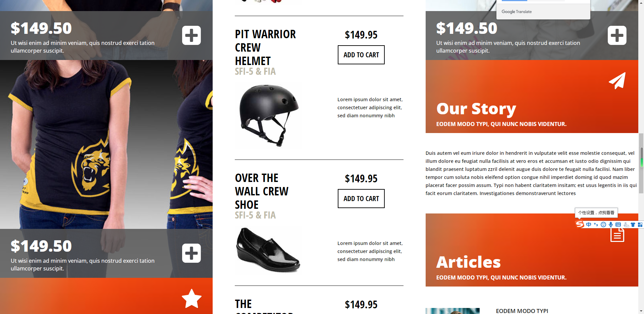This screenshot has width=644, height=314.
Task: Activate the microphone voice input icon
Action: 610,225
